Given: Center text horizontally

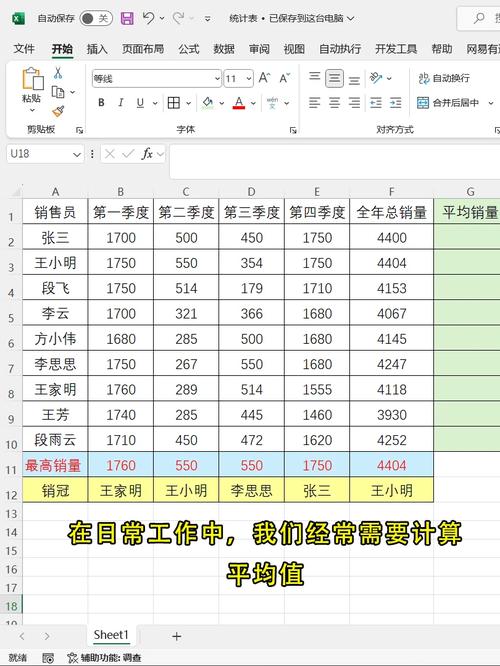Looking at the screenshot, I should pyautogui.click(x=334, y=103).
